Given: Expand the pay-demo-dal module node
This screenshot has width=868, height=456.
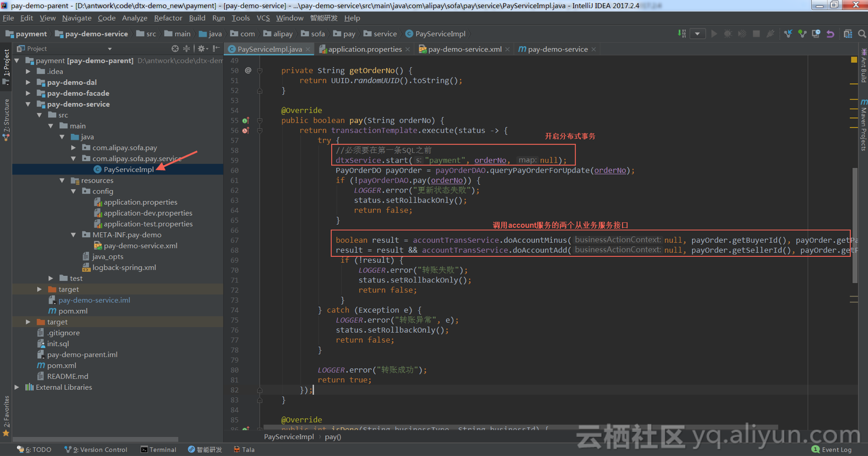Looking at the screenshot, I should [29, 82].
